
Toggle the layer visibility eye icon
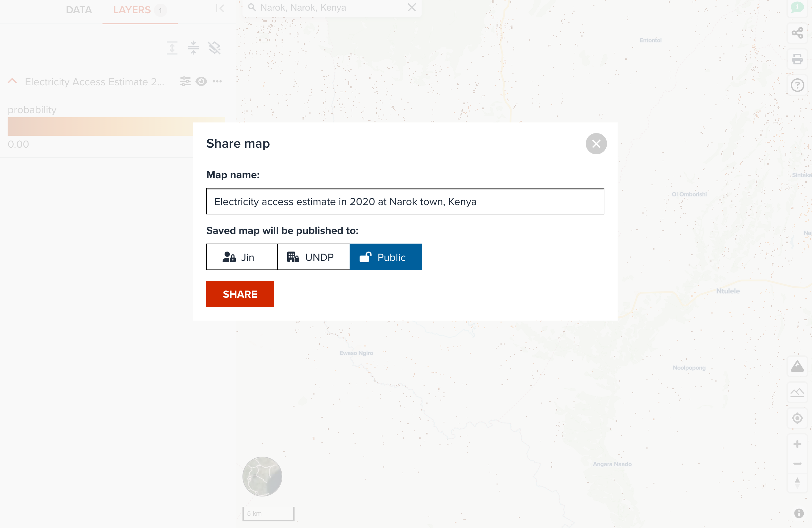coord(201,82)
